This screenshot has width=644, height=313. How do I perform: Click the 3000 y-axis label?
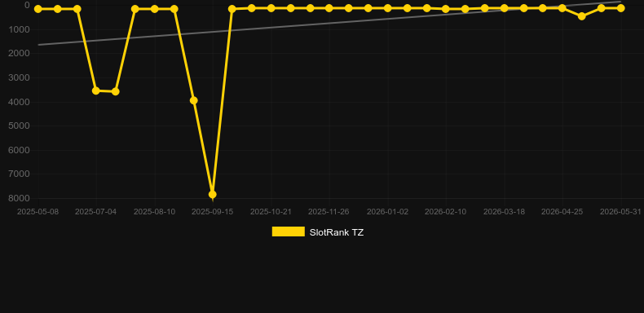[x=20, y=77]
